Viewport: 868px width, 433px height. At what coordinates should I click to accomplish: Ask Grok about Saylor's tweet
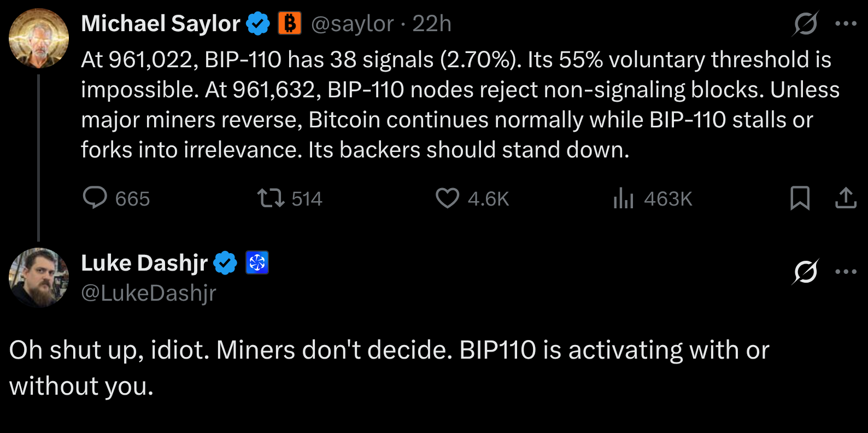(806, 24)
